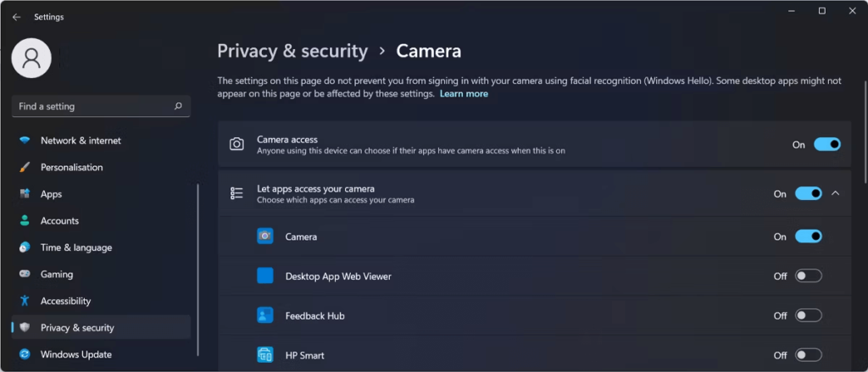Click the Camera access camera icon

[x=236, y=144]
